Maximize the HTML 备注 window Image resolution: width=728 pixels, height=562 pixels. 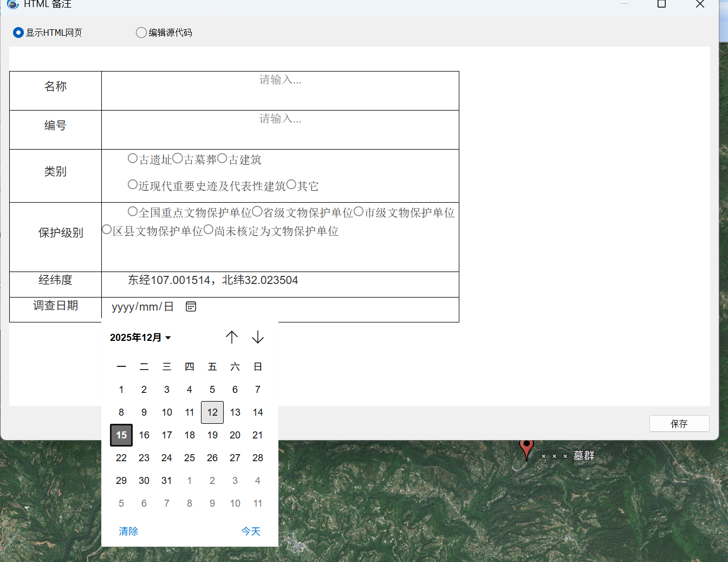point(661,4)
